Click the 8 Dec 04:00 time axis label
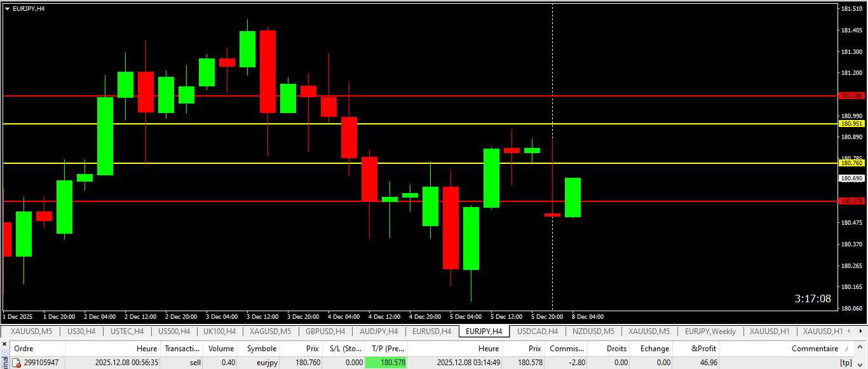Screen dimensions: 868x369 tap(588, 316)
